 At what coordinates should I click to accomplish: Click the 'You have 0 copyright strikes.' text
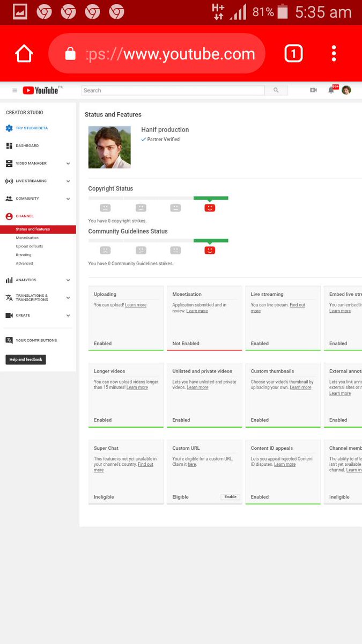[117, 221]
